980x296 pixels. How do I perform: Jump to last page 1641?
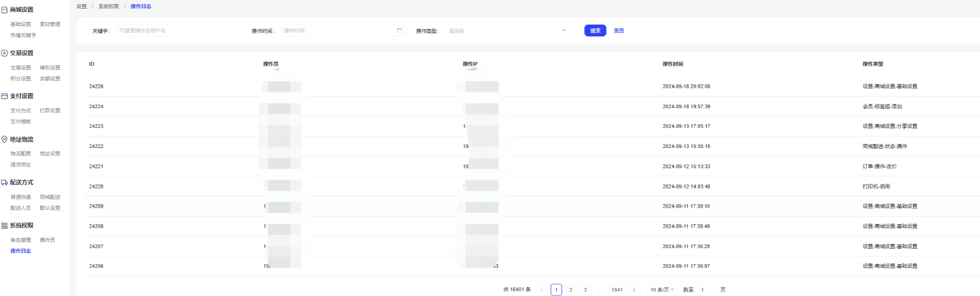click(617, 290)
